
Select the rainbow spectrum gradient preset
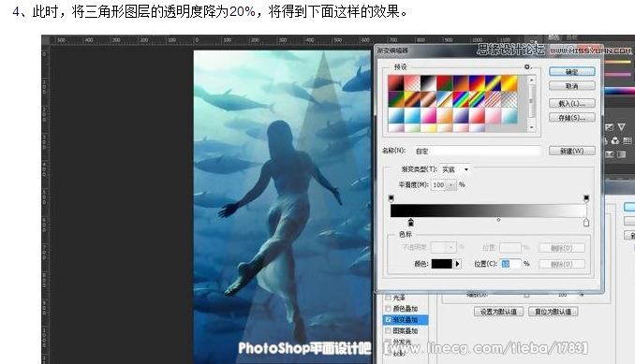[x=461, y=99]
